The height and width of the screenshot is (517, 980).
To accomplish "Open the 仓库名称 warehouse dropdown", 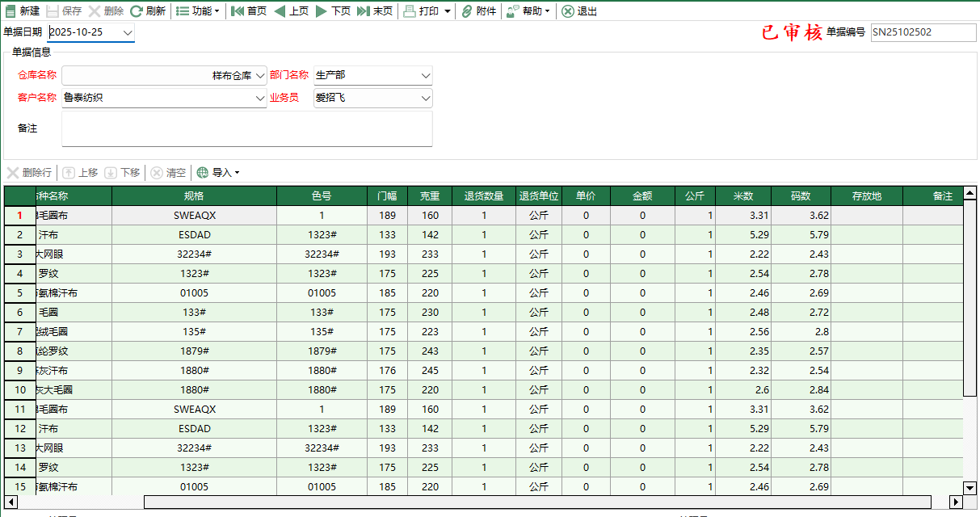I will (x=262, y=74).
